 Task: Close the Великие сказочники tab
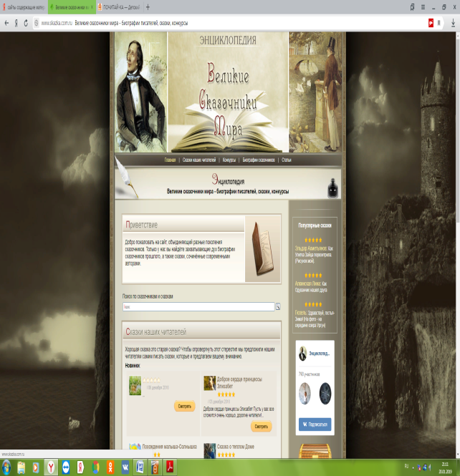[92, 7]
